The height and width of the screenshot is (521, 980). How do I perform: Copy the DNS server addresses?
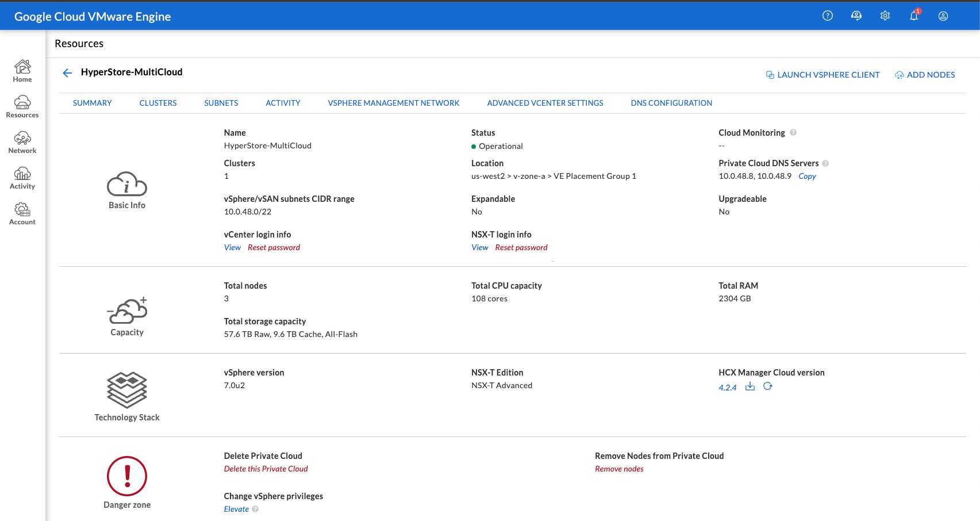pos(807,176)
